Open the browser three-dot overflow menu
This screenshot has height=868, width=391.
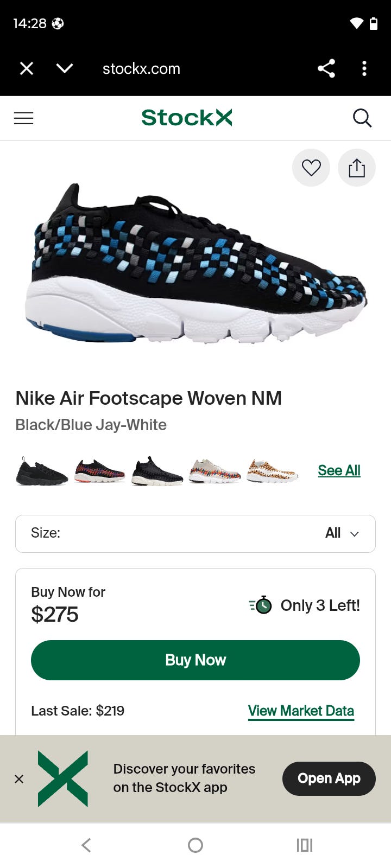(364, 68)
